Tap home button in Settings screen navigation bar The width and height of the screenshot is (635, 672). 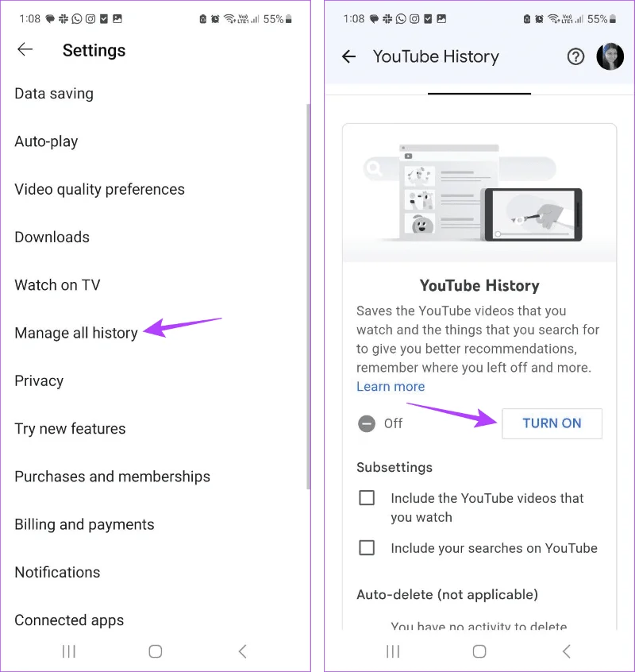point(155,651)
